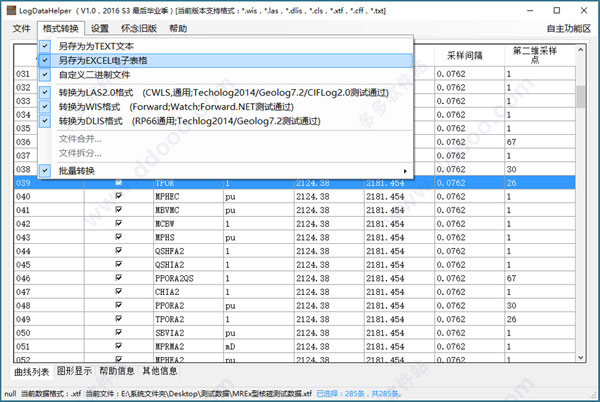Close the LogDataHelper window

(x=584, y=11)
